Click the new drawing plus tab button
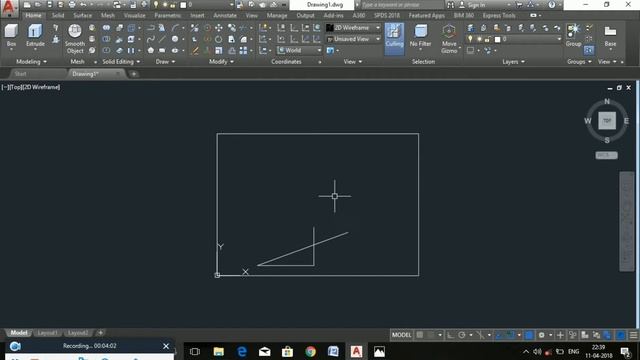 click(133, 74)
